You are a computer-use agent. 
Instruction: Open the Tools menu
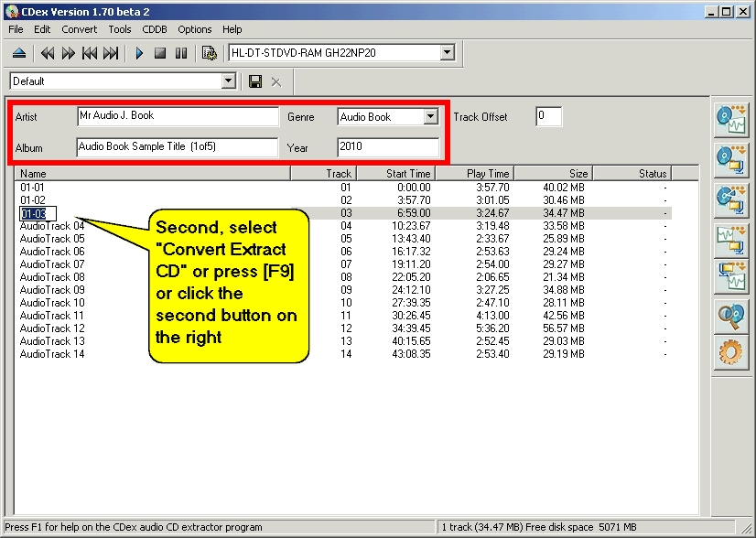(120, 29)
